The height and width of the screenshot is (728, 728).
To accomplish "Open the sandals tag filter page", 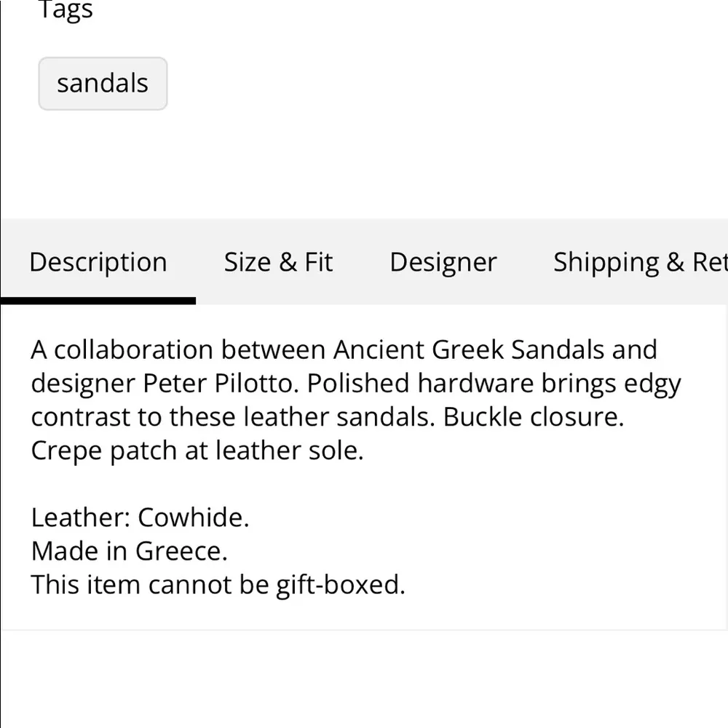I will click(103, 83).
